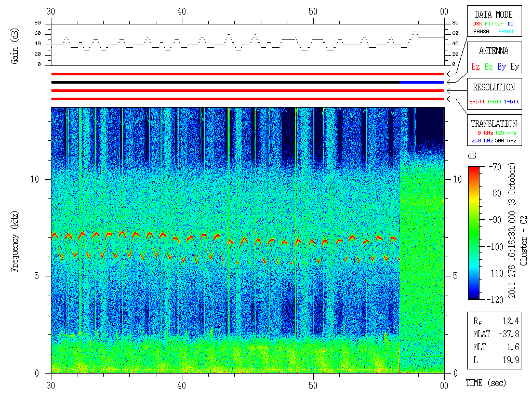Click the black antenna status bar
This screenshot has width=532, height=399.
tap(223, 82)
